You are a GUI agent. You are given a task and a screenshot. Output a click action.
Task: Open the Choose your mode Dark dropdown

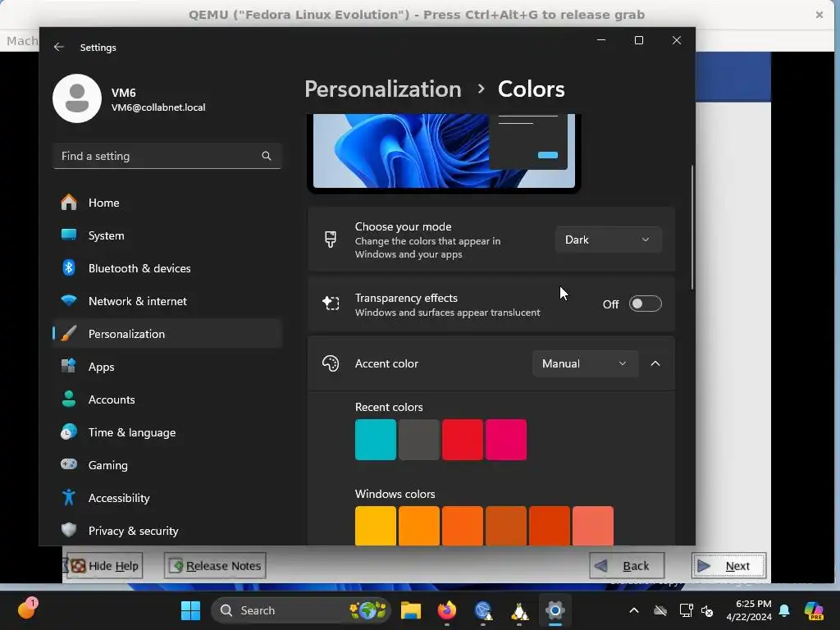pos(608,240)
